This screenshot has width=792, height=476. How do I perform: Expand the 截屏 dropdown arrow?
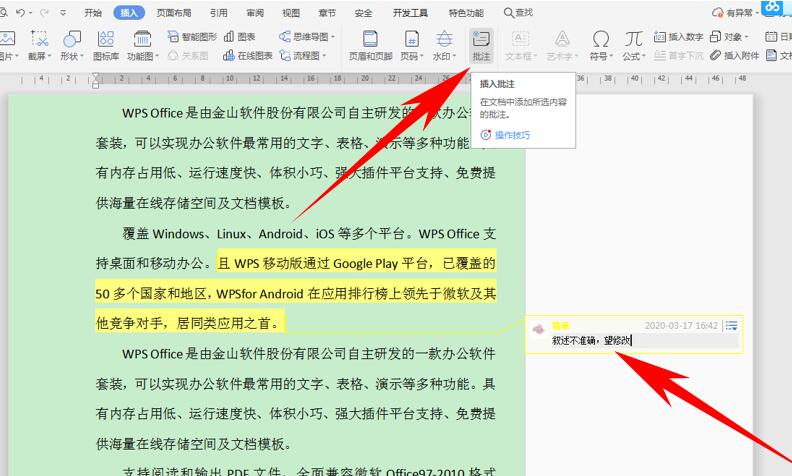[50, 56]
